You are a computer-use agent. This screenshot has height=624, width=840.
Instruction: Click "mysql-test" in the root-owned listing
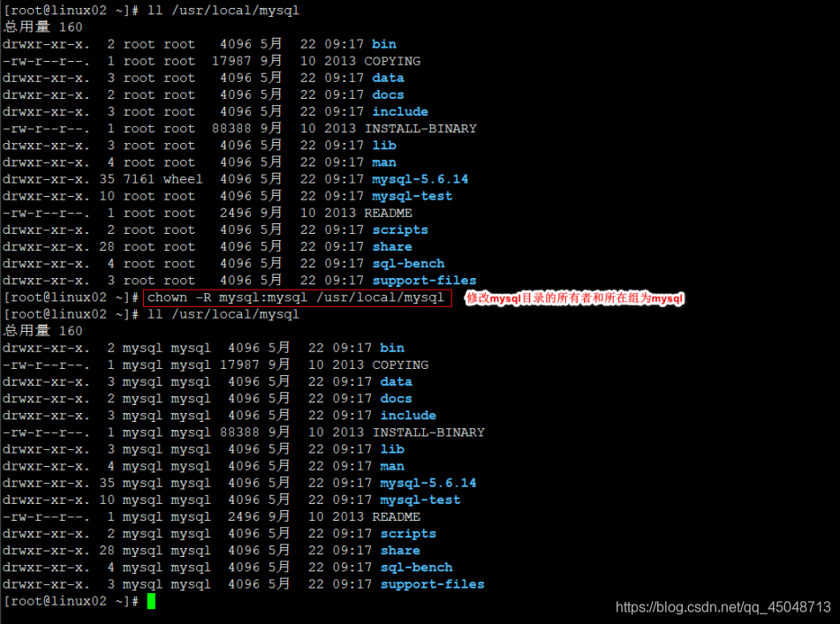point(412,196)
